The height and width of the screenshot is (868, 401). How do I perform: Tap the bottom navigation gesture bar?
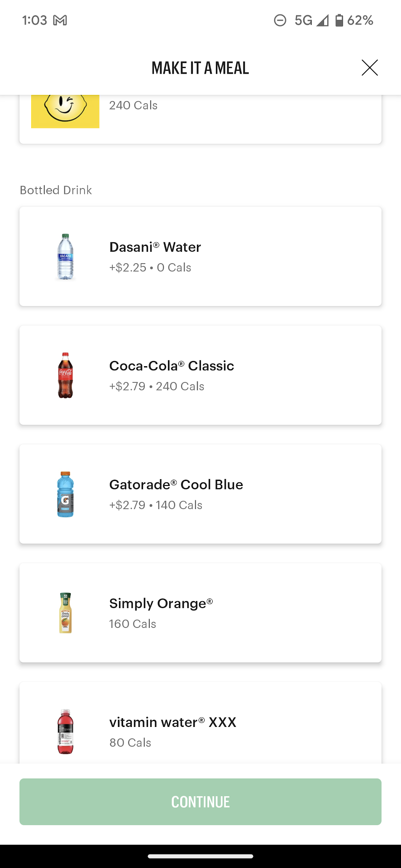tap(200, 856)
